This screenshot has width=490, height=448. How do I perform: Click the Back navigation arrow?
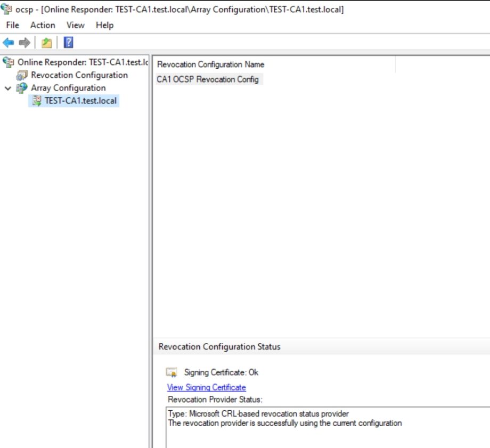point(7,42)
